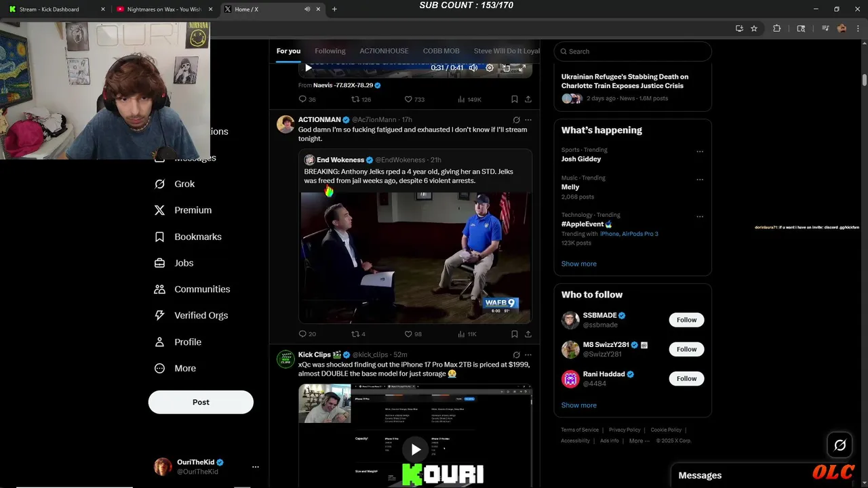This screenshot has height=488, width=868.
Task: Expand the More footer links menu
Action: pyautogui.click(x=639, y=441)
